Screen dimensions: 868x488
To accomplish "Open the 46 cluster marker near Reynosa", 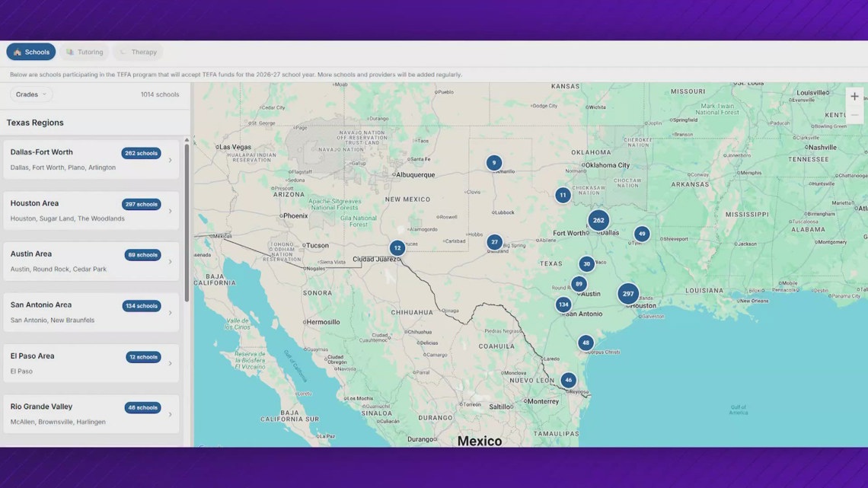I will pos(568,380).
